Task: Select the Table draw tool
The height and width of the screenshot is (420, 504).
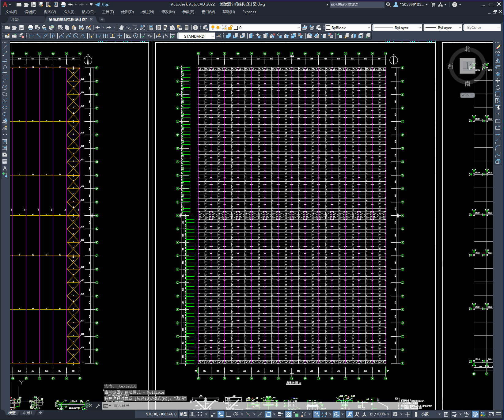Action: coord(5,161)
